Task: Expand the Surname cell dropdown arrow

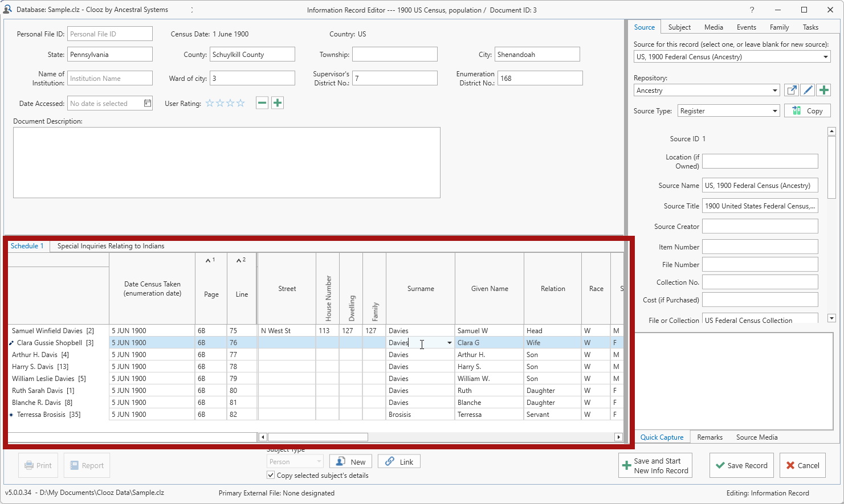Action: pyautogui.click(x=449, y=343)
